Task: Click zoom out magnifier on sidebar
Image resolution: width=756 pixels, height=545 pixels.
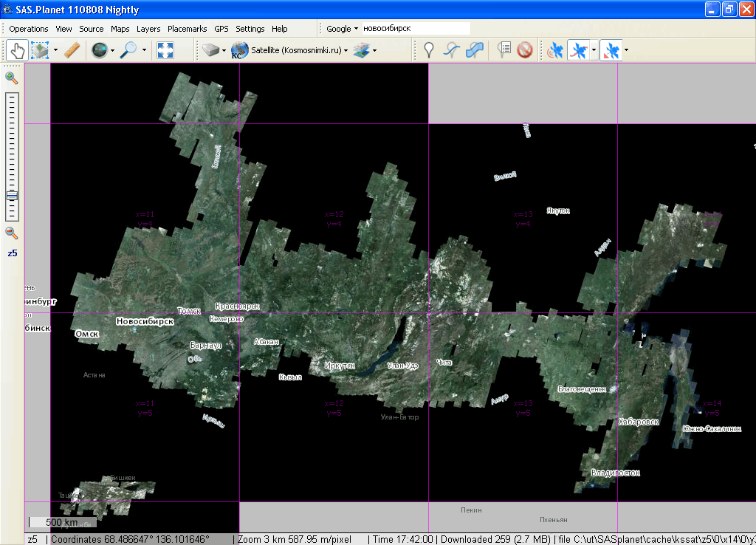Action: point(12,233)
